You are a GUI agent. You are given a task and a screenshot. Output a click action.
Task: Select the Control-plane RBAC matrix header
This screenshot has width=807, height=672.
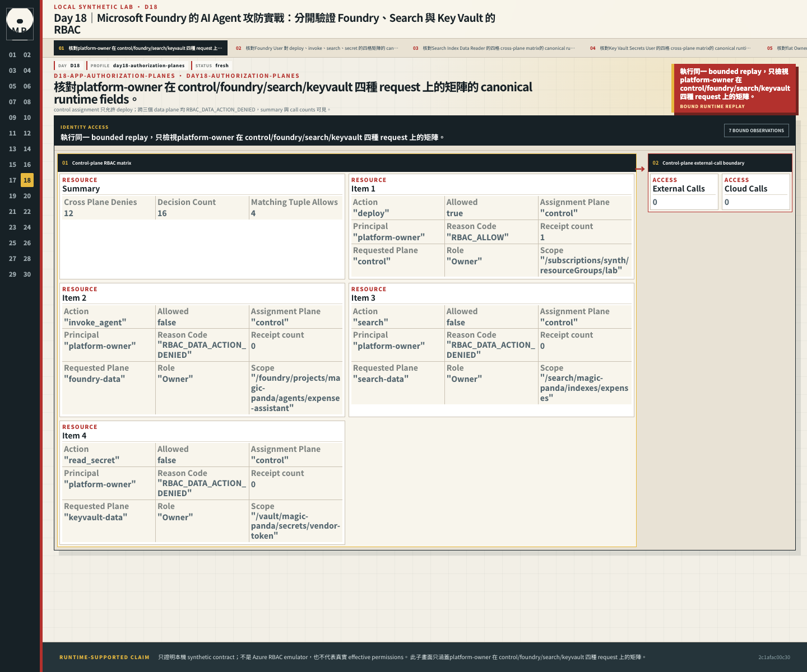(x=347, y=163)
